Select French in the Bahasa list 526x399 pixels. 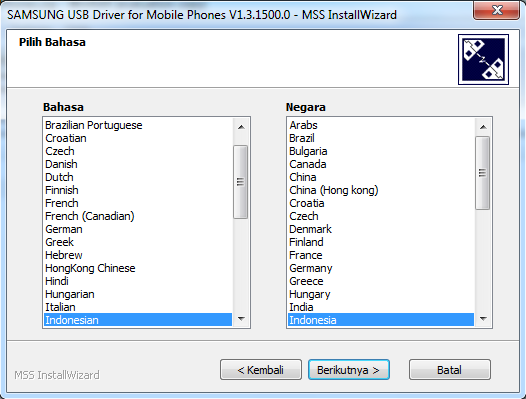point(138,203)
